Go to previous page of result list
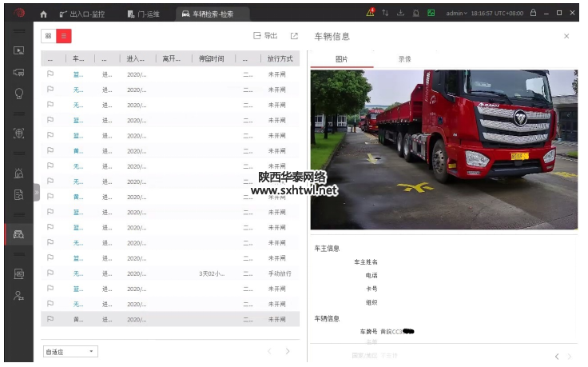588x367 pixels. pos(269,351)
